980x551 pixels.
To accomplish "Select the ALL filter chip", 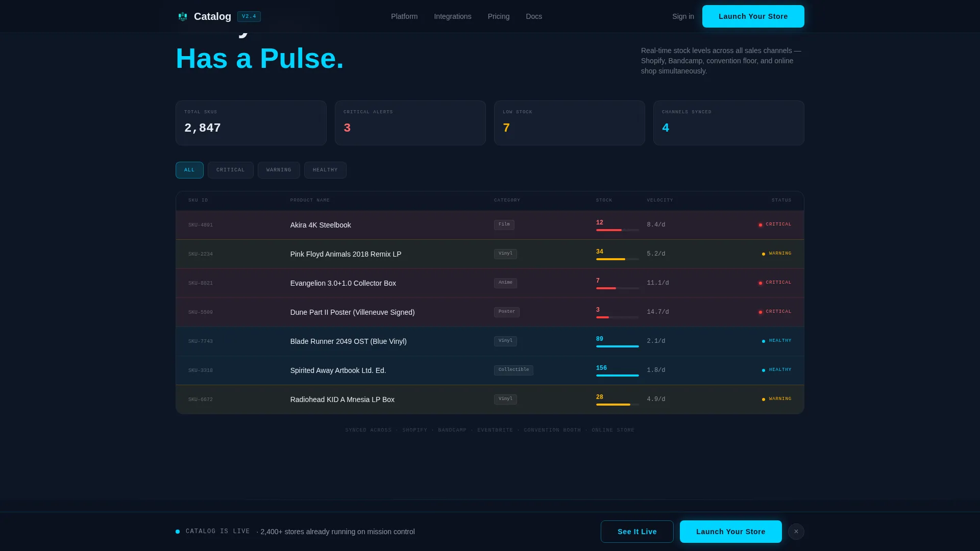I will (189, 170).
